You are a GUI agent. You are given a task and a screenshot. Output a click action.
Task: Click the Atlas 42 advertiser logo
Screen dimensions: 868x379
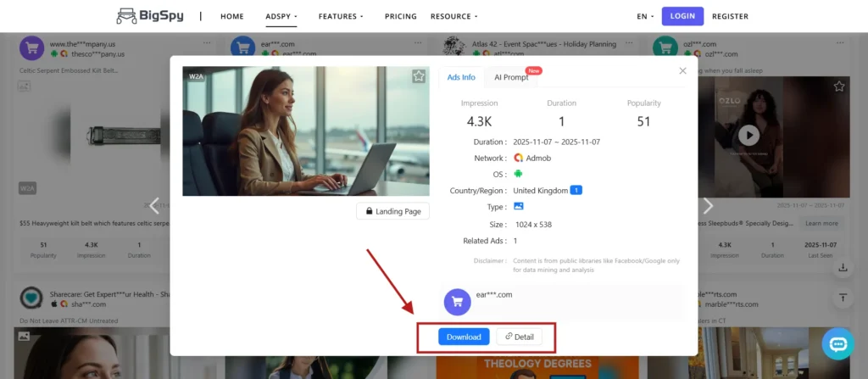tap(454, 47)
